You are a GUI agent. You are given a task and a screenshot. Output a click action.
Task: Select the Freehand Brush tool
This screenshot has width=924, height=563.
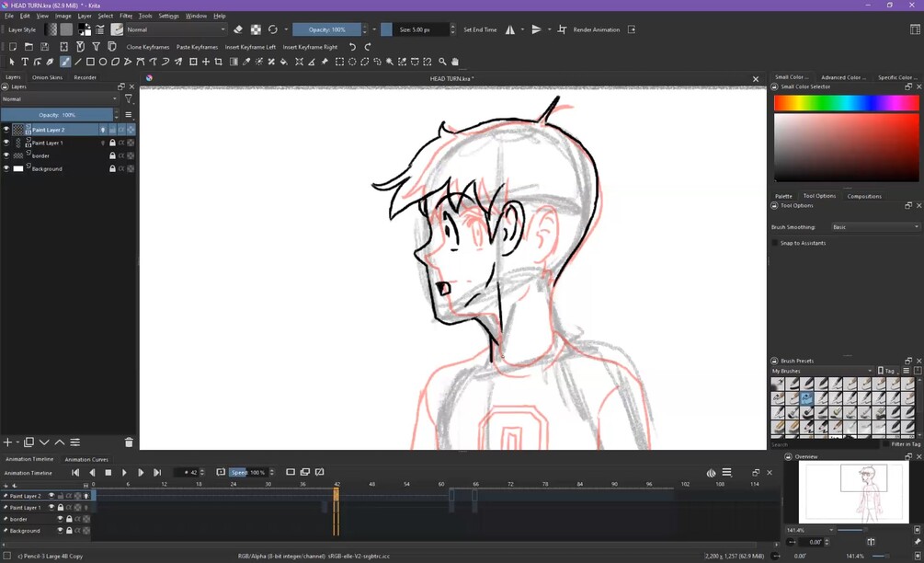point(65,62)
